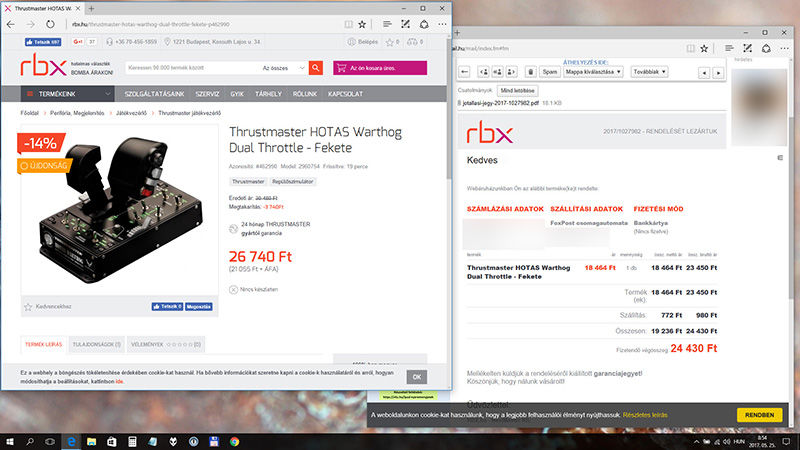The image size is (800, 450).
Task: Open GYIK menu item
Action: click(x=237, y=94)
